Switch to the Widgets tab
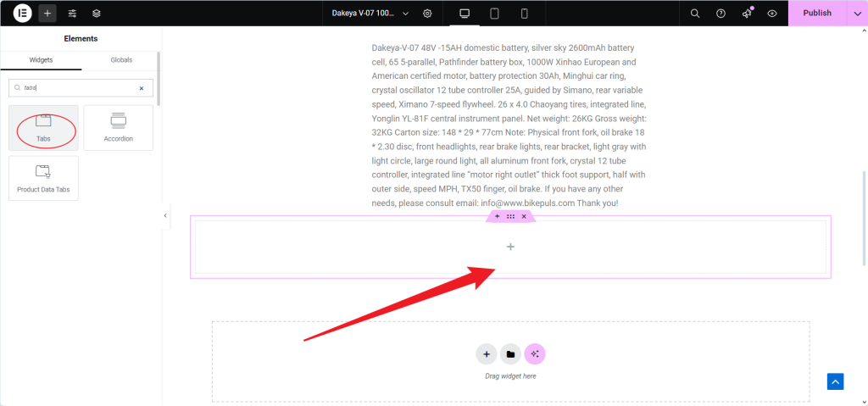The image size is (868, 406). point(41,60)
